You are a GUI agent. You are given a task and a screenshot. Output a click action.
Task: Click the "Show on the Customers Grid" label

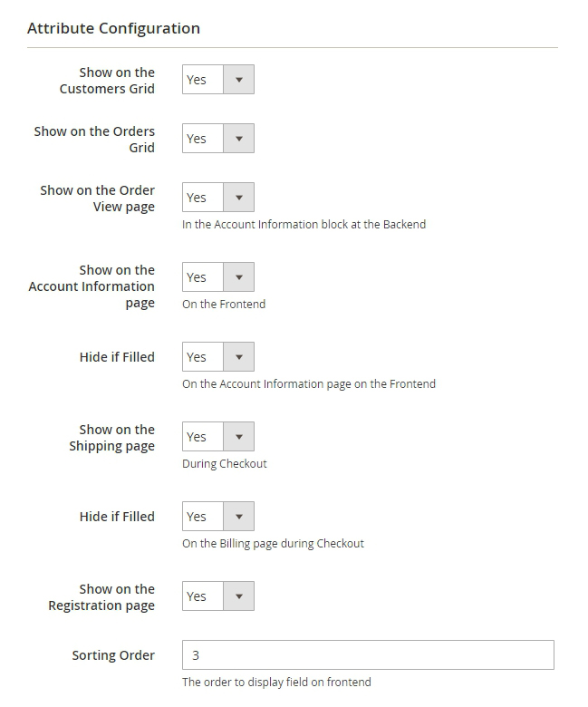tap(107, 81)
